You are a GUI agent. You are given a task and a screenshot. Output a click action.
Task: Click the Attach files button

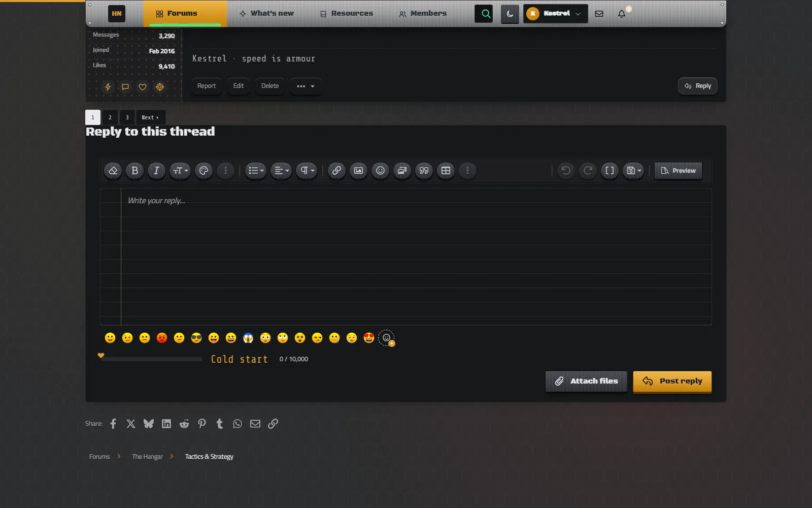pyautogui.click(x=586, y=382)
